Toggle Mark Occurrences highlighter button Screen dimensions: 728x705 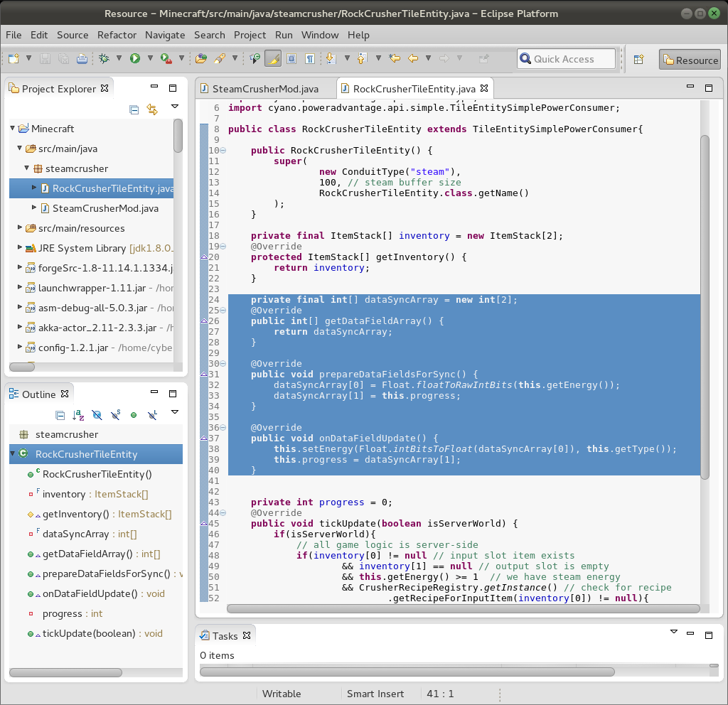pos(273,58)
